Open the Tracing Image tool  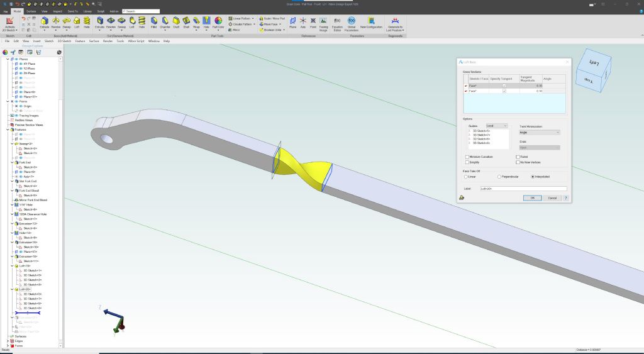click(324, 23)
